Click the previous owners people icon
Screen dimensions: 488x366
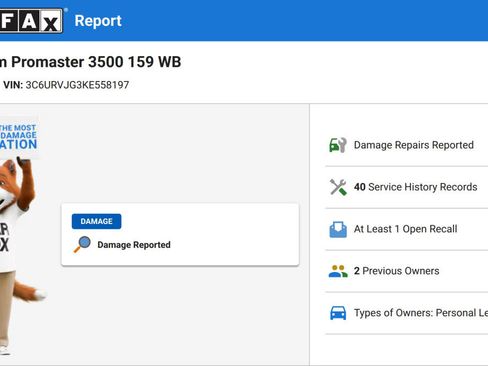338,271
